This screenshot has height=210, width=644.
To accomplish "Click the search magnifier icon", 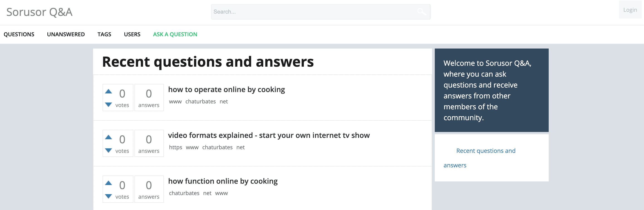I will pos(421,12).
